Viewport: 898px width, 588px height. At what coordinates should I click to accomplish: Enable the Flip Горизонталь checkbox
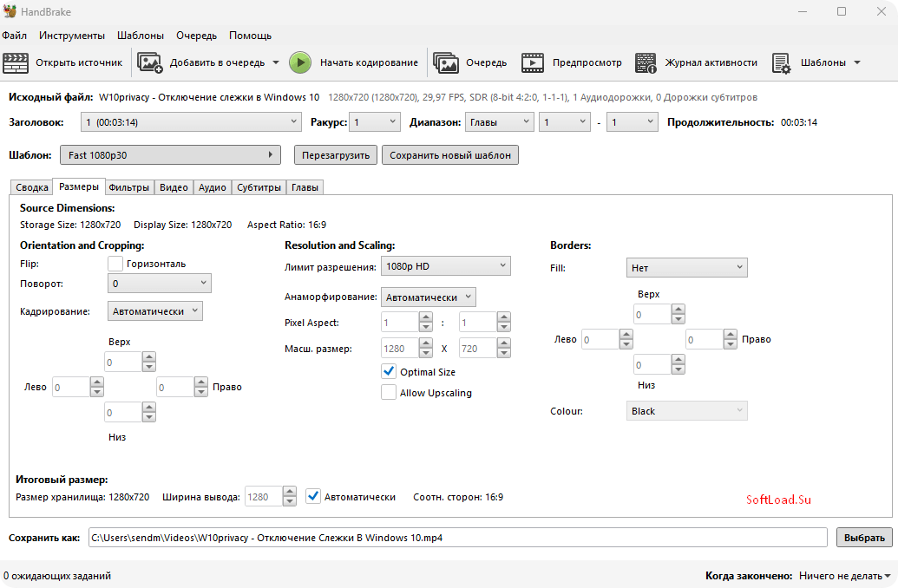[115, 264]
